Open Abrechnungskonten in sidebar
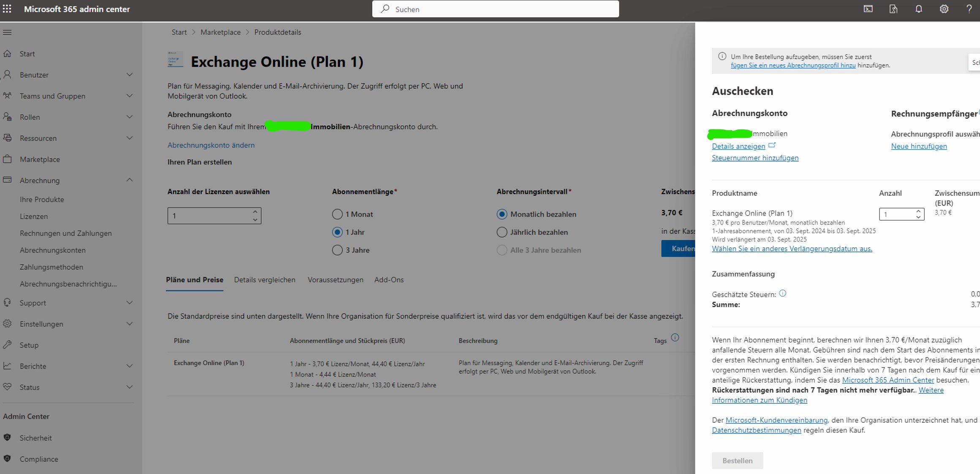Viewport: 980px width, 474px height. pos(52,250)
